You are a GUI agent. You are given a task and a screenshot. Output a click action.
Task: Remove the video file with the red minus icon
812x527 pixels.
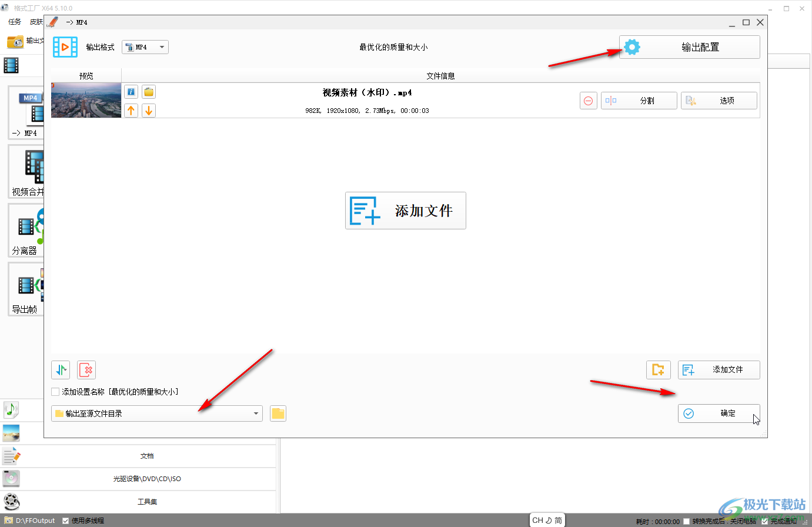(x=588, y=101)
